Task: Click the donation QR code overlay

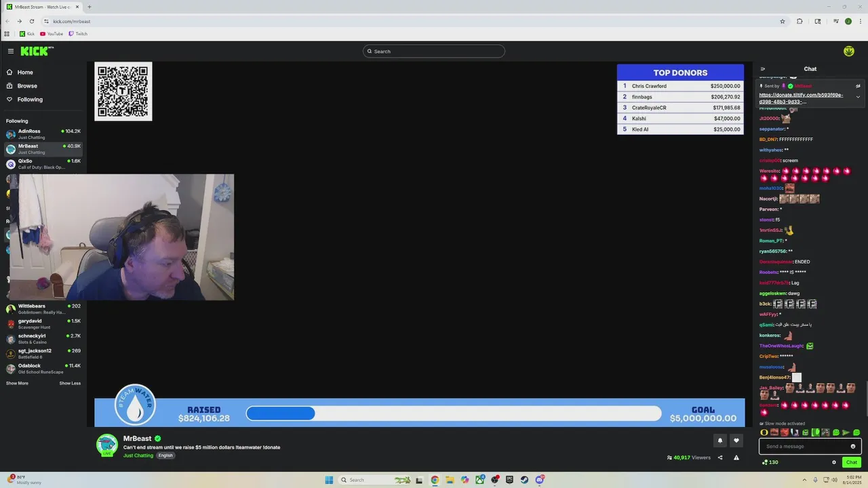Action: click(x=123, y=91)
